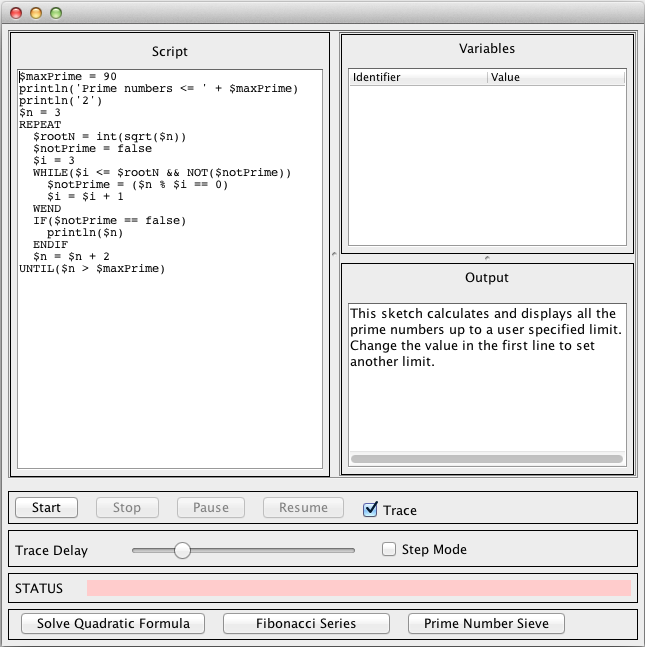645x647 pixels.
Task: Click the '$rootN = int(sqrt($n))' line
Action: 110,136
